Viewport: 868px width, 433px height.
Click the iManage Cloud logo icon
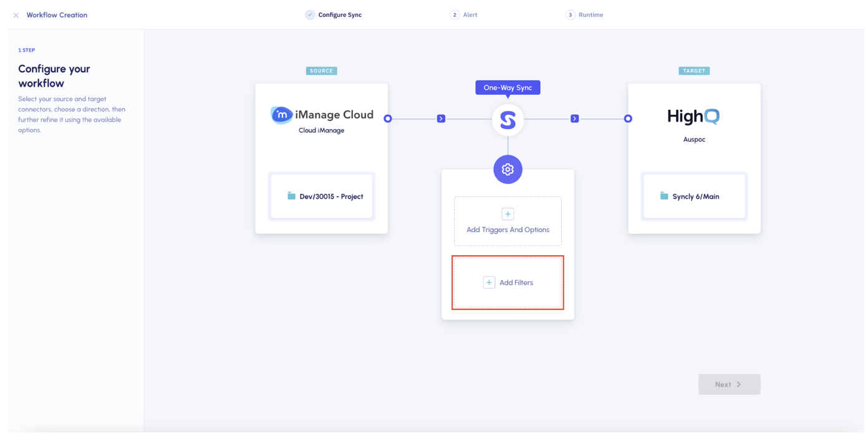(x=281, y=115)
